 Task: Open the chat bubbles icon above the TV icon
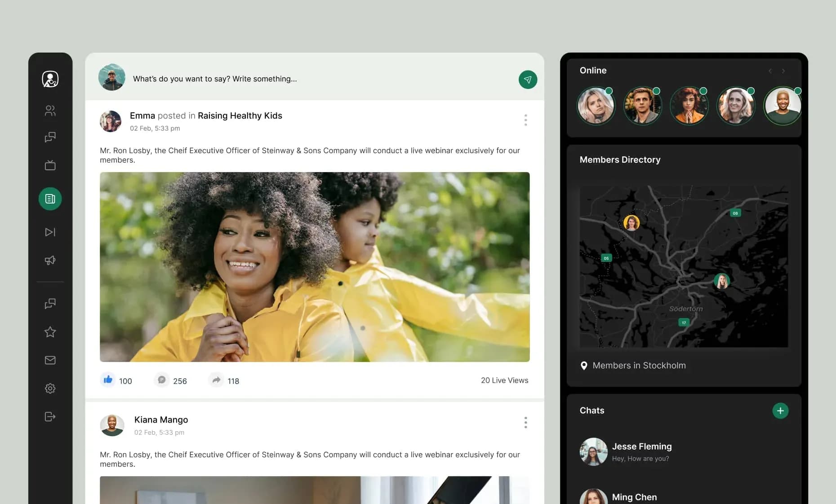(50, 137)
